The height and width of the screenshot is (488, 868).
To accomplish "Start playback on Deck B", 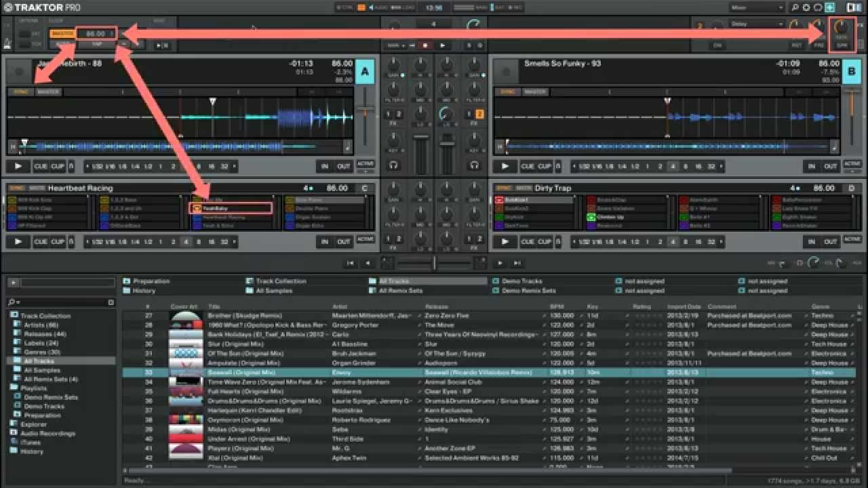I will pos(505,166).
